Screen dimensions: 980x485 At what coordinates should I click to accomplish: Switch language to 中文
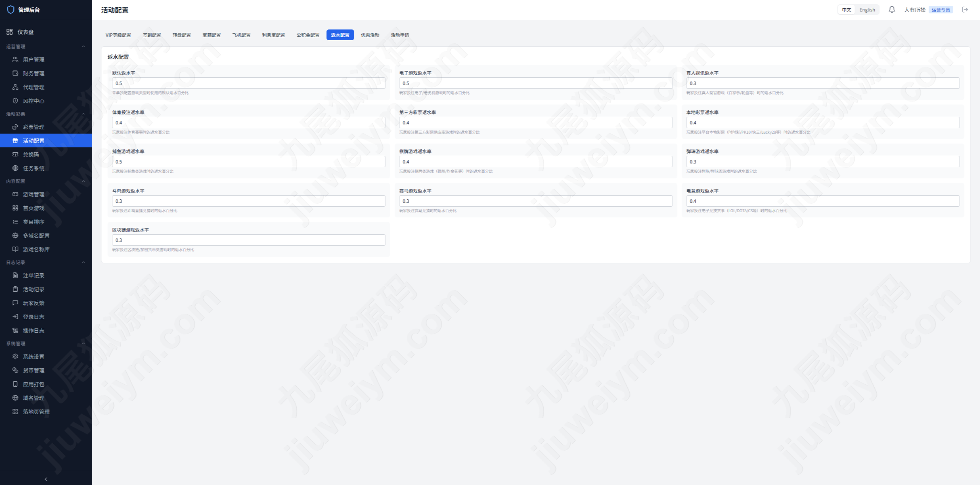(x=846, y=10)
